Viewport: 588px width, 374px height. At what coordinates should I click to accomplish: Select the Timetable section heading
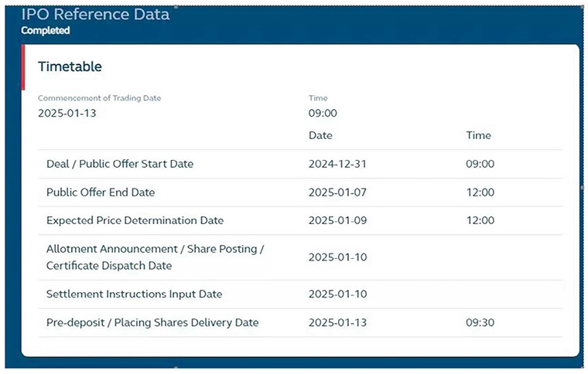[x=70, y=67]
